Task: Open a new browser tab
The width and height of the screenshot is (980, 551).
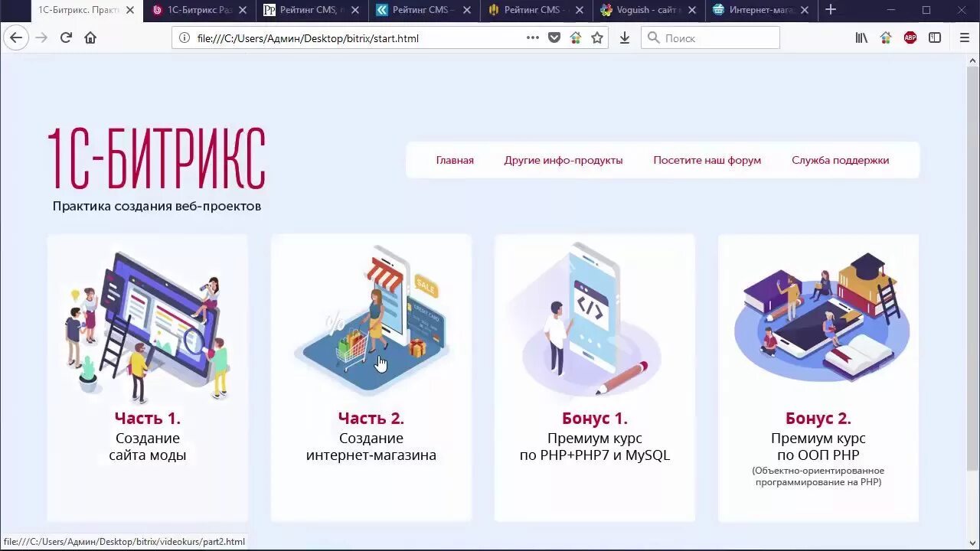Action: point(831,10)
